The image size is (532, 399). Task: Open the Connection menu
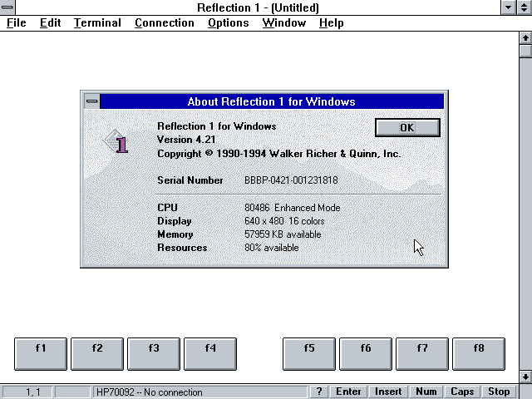coord(165,22)
